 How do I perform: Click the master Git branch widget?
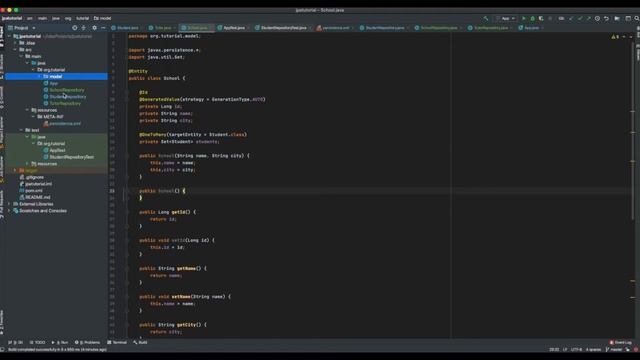click(613, 350)
